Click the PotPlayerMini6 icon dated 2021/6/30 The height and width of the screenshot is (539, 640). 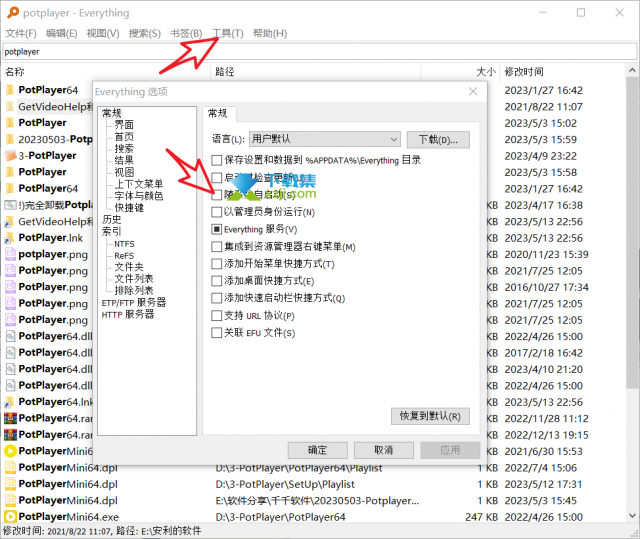tap(10, 451)
